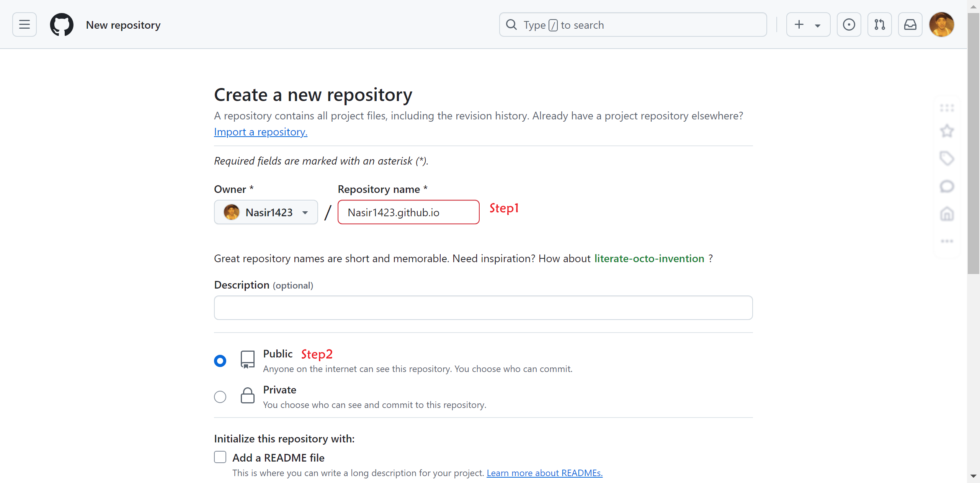The width and height of the screenshot is (980, 483).
Task: Open the Owner Nasir1423 dropdown
Action: point(266,212)
